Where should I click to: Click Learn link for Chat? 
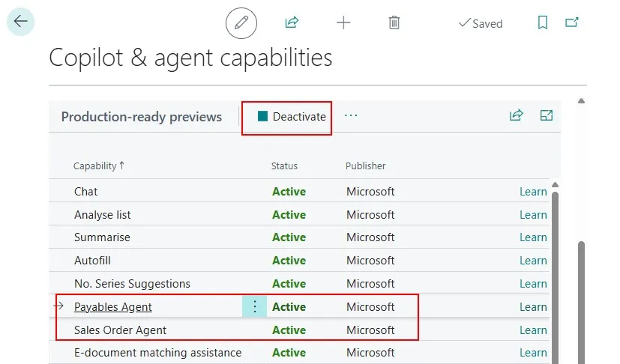coord(533,192)
